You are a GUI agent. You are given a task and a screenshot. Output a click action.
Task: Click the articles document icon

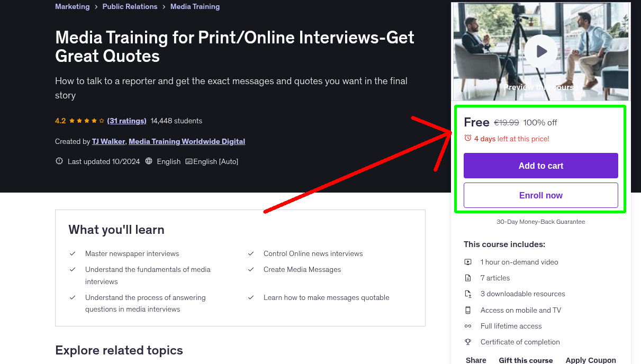468,277
